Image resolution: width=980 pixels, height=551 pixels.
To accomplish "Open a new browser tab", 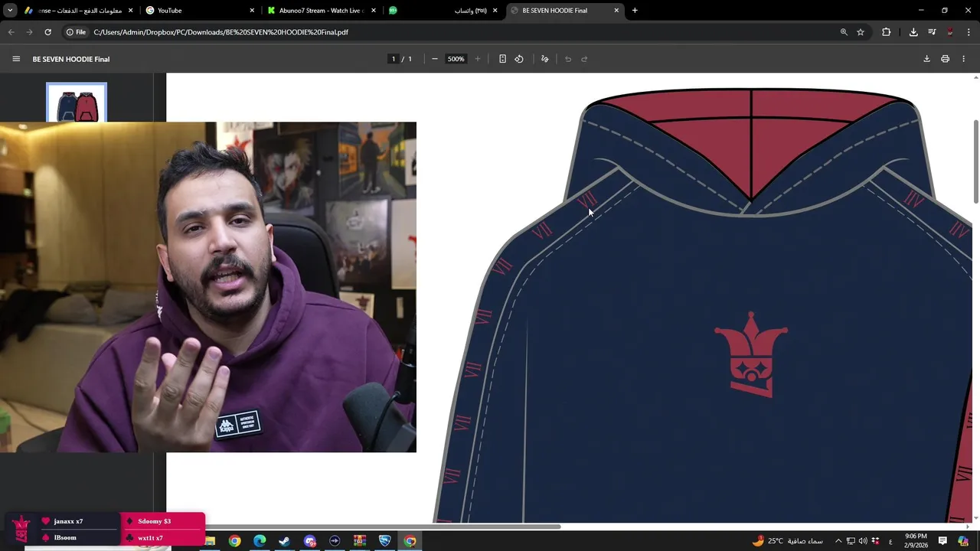I will (635, 11).
